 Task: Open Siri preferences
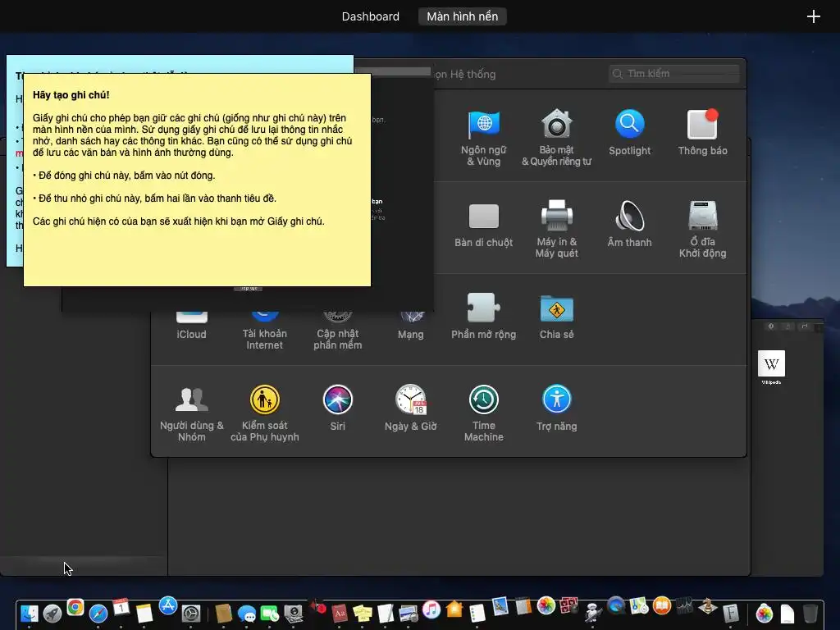pos(337,408)
